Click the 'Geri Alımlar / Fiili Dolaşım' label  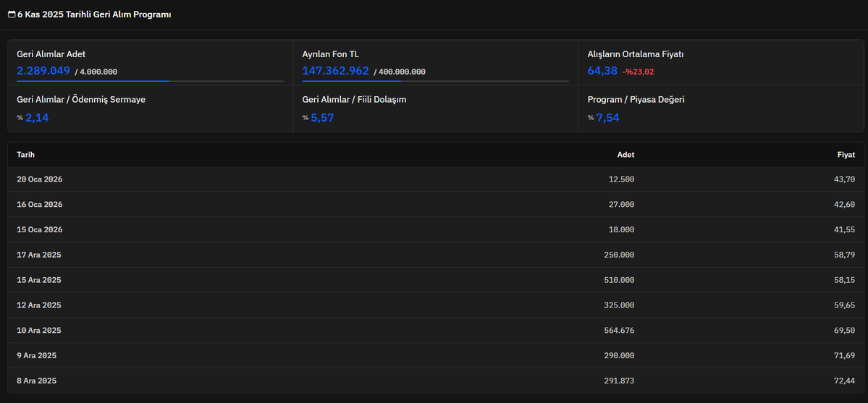pyautogui.click(x=354, y=100)
